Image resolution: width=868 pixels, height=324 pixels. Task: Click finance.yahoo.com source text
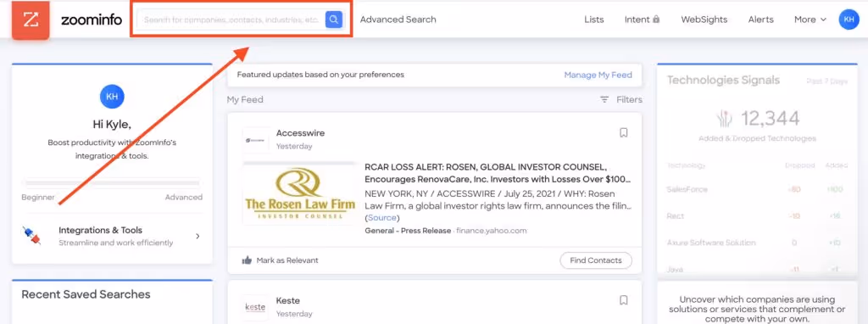492,231
